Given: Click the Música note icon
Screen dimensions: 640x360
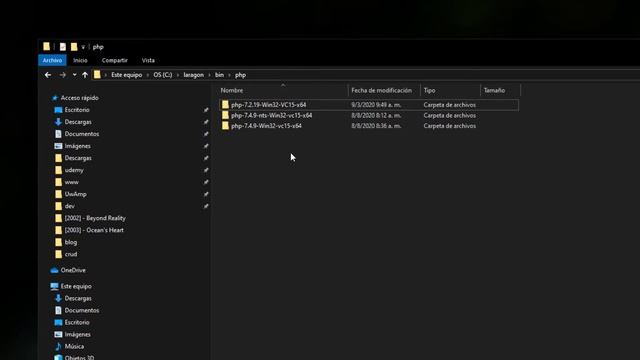Looking at the screenshot, I should (x=58, y=347).
